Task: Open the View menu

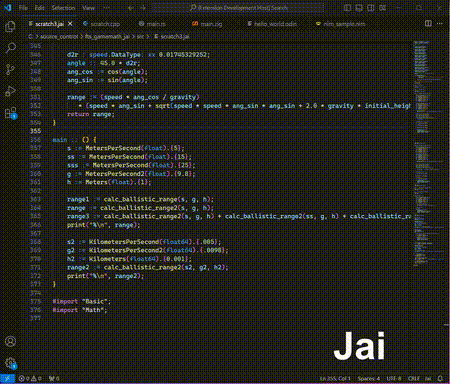Action: pyautogui.click(x=88, y=8)
